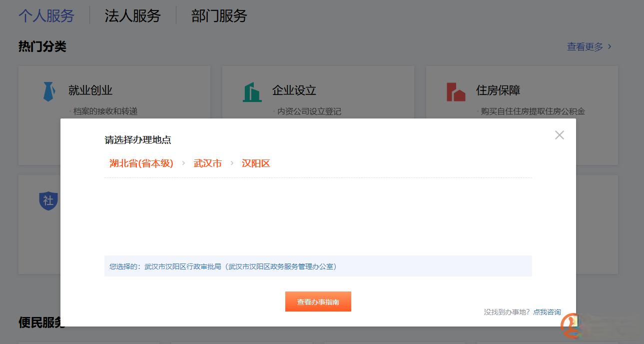Open the 就业创业 category title
This screenshot has height=344, width=644.
pos(90,90)
